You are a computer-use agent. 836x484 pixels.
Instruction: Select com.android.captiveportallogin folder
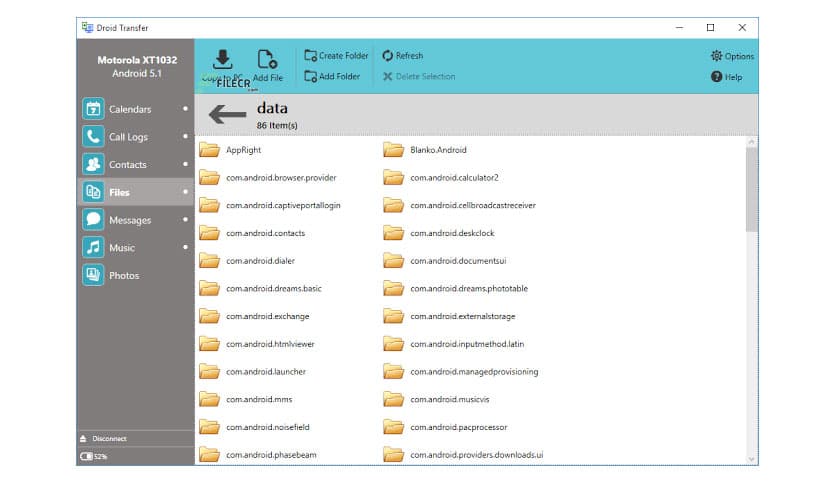(x=270, y=205)
